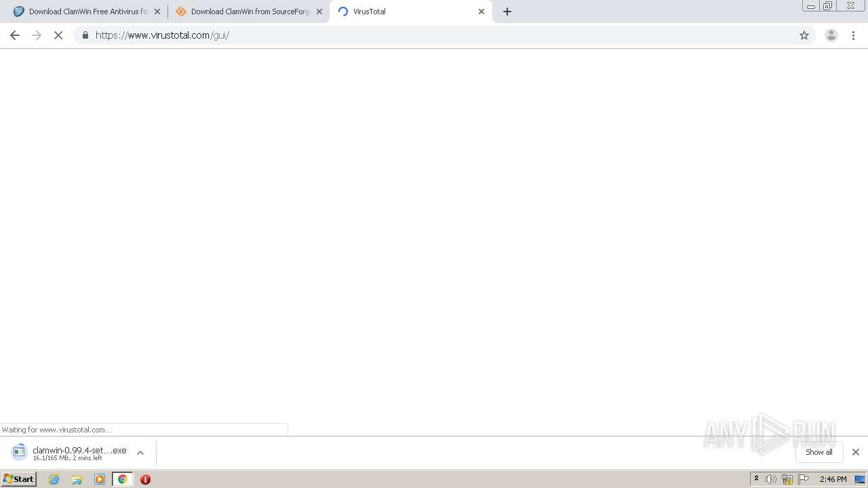Close the SourceForge download tab
This screenshot has width=868, height=488.
coord(319,12)
